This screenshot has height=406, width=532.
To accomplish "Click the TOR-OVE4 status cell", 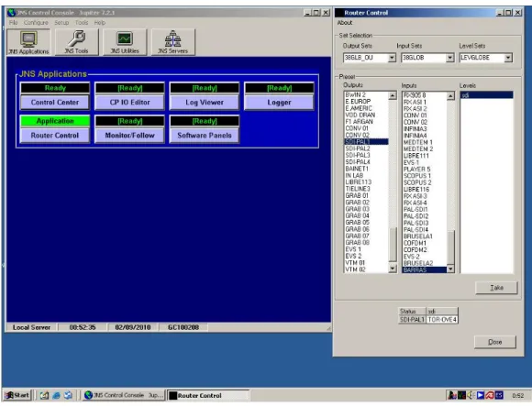I will [x=442, y=320].
